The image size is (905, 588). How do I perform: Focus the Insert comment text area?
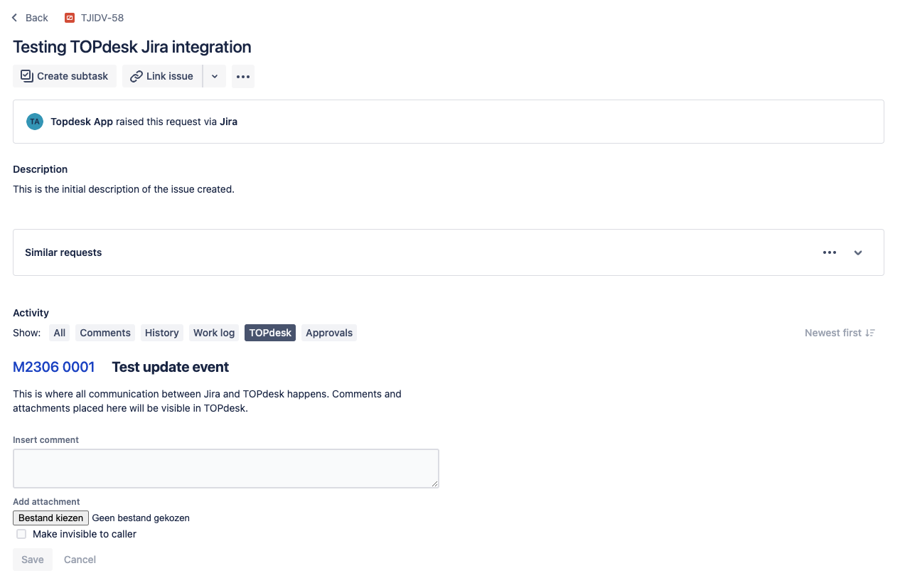click(225, 469)
